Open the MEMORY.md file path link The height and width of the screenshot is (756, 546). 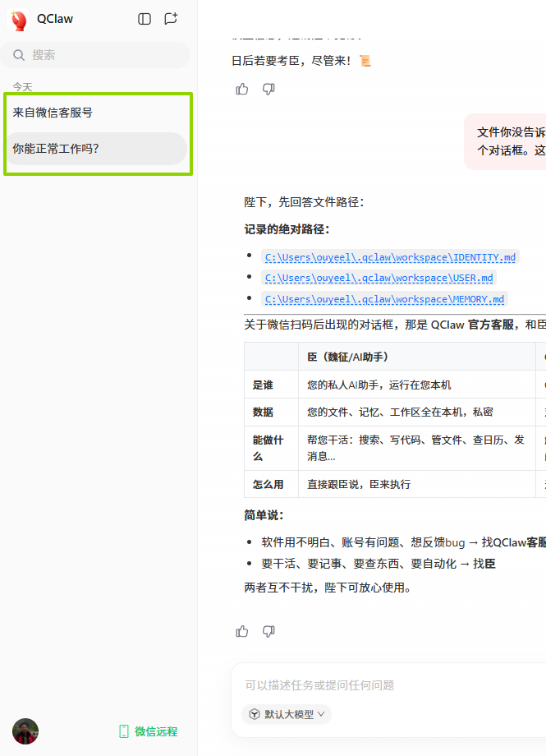(384, 299)
